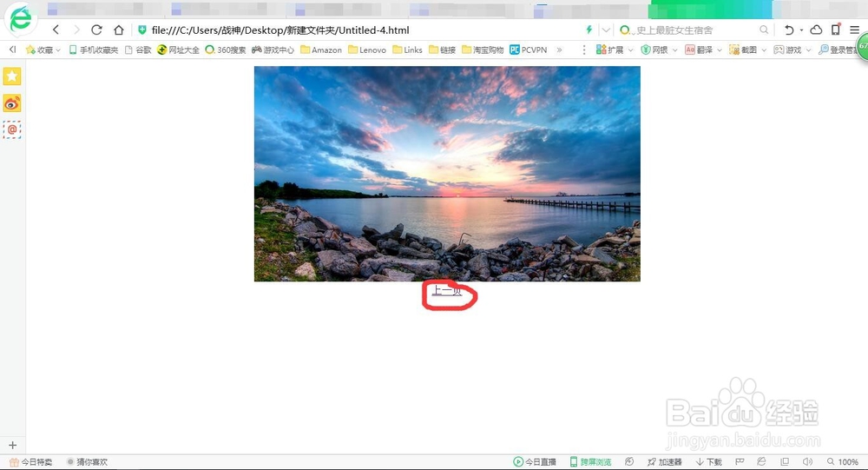The image size is (868, 470).
Task: Open the 谷歌 bookmark
Action: [x=138, y=50]
